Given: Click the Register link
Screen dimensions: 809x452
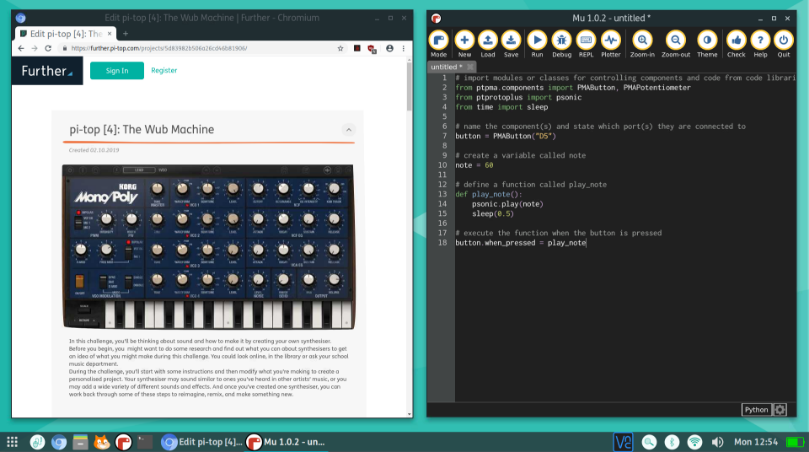Looking at the screenshot, I should [164, 71].
